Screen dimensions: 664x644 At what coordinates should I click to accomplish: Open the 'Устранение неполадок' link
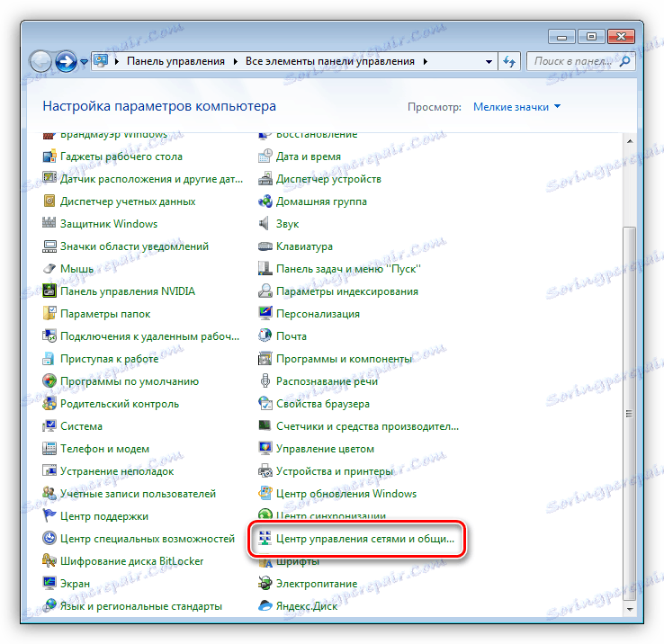coord(117,471)
